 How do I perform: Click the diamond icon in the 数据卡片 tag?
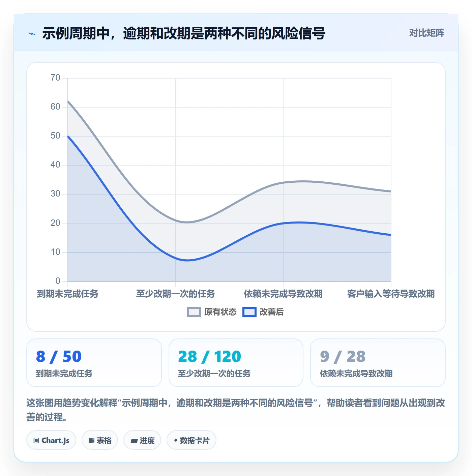(x=176, y=440)
